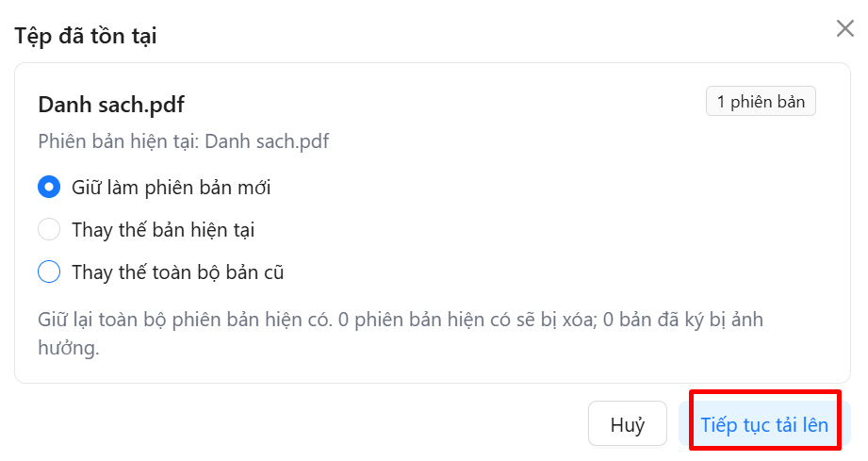Pick 'Thay thế toàn bộ bản cũ' radio button
The width and height of the screenshot is (868, 461).
(x=49, y=272)
